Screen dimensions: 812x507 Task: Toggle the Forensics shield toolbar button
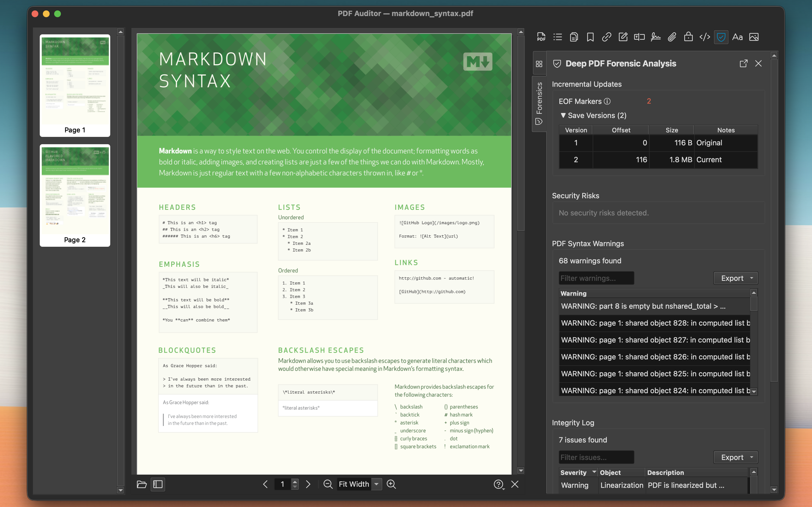coord(721,37)
